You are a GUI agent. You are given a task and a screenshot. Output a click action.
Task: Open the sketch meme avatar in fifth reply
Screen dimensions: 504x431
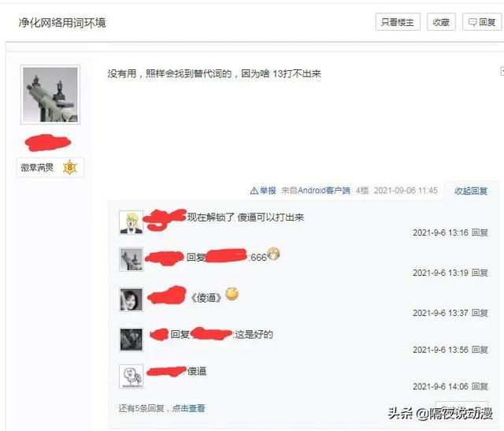[132, 377]
